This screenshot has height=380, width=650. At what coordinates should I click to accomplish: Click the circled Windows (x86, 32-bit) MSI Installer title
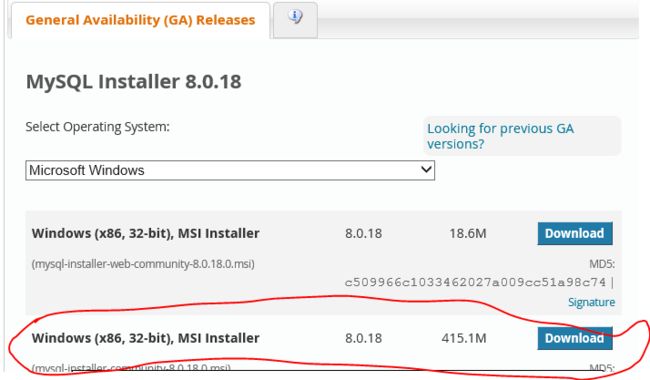[x=146, y=338]
